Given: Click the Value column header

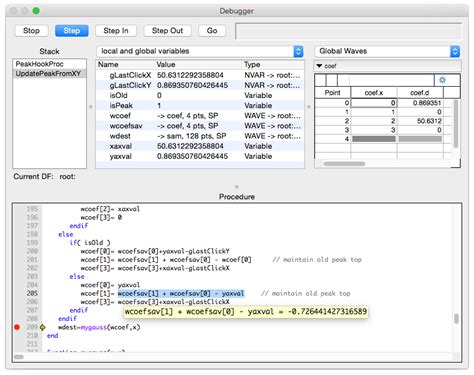Looking at the screenshot, I should tap(199, 65).
